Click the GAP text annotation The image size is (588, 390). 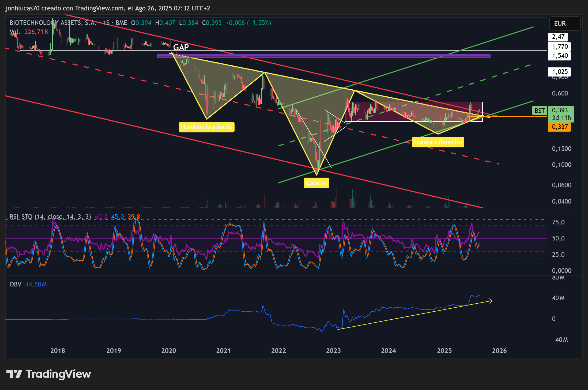(181, 47)
